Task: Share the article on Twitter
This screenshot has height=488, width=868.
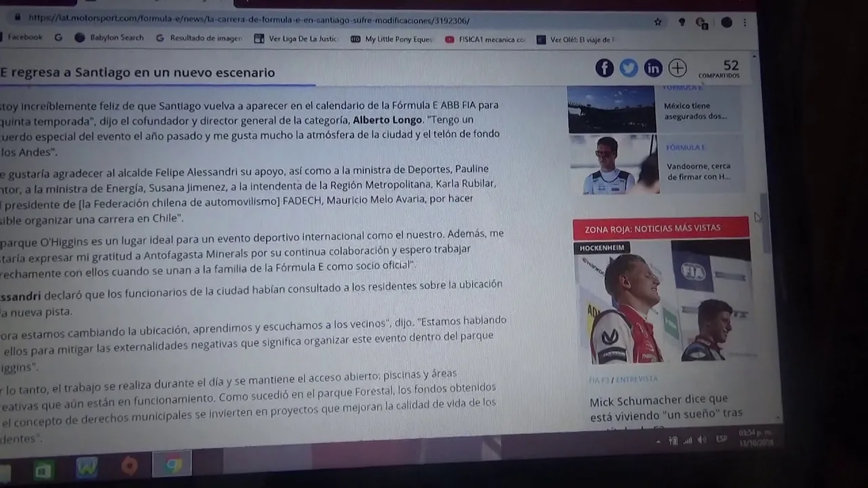Action: 629,68
